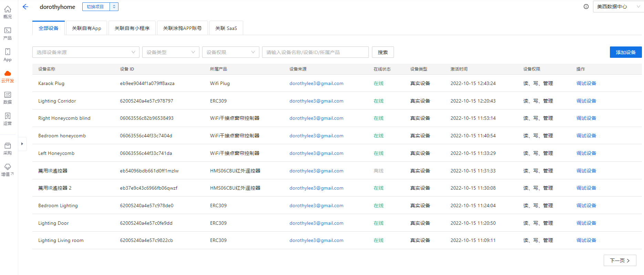Open the 选择设备来源 dropdown
The width and height of the screenshot is (644, 275).
86,52
